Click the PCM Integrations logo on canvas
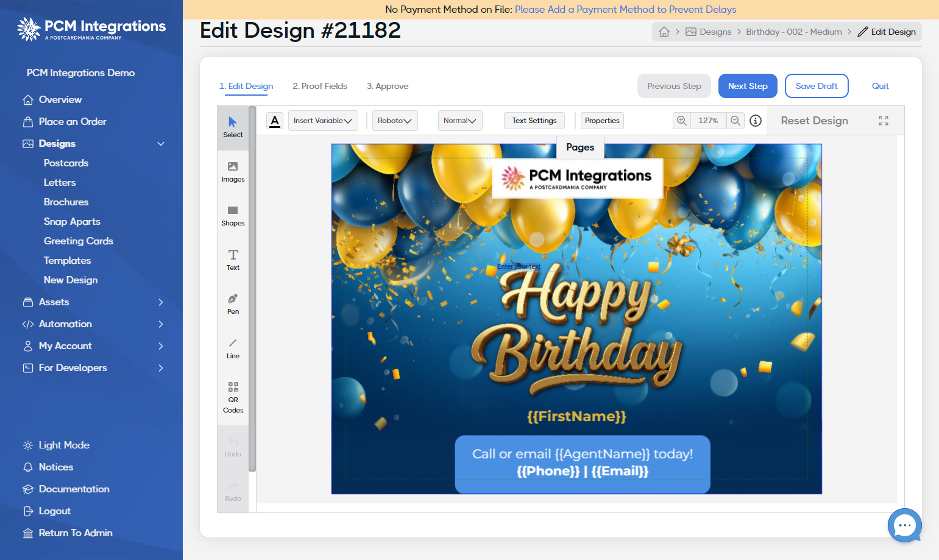939x560 pixels. 577,178
